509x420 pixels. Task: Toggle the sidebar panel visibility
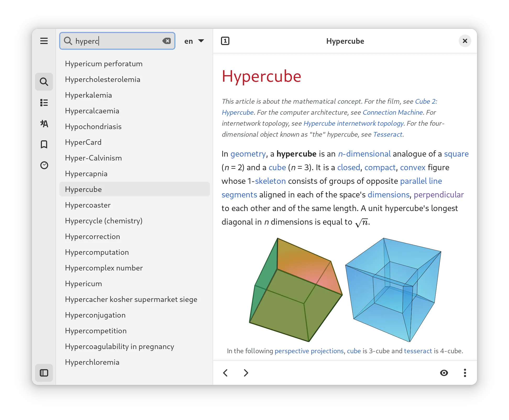pos(44,373)
